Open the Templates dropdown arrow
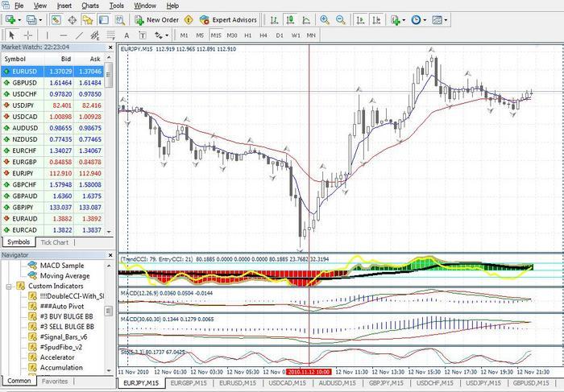Screen dimensions: 564x392 pyautogui.click(x=446, y=20)
